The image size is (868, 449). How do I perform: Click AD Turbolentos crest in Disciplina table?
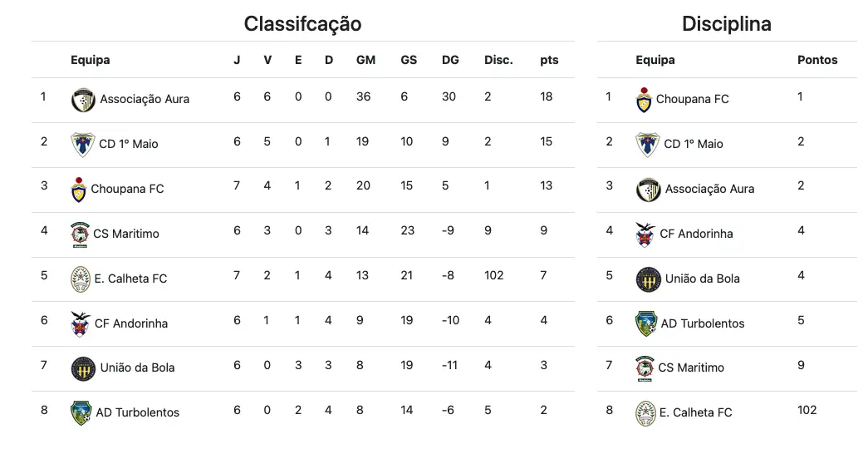pos(646,323)
